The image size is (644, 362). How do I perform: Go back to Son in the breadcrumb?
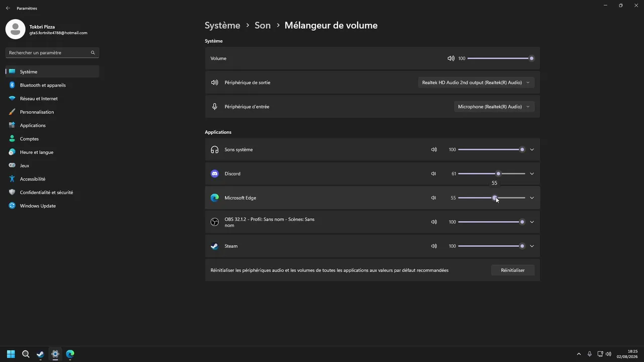(263, 25)
